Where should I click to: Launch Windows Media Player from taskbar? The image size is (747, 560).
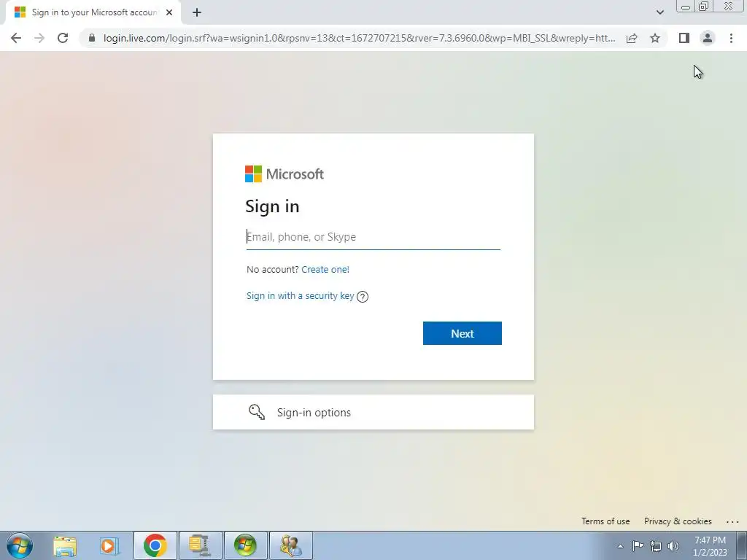coord(109,545)
